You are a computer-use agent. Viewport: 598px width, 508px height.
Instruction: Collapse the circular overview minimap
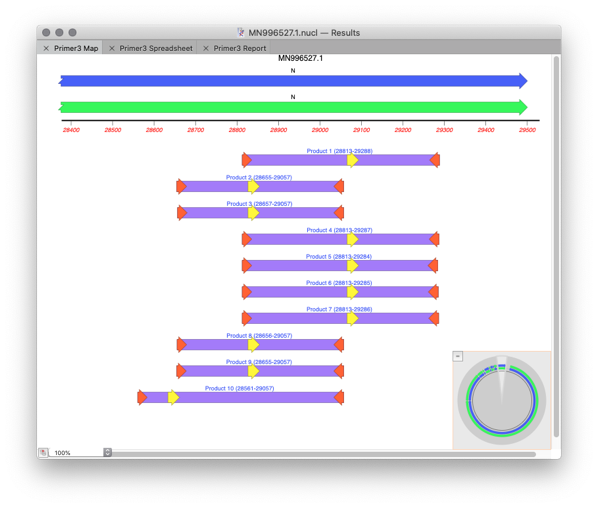pyautogui.click(x=458, y=357)
